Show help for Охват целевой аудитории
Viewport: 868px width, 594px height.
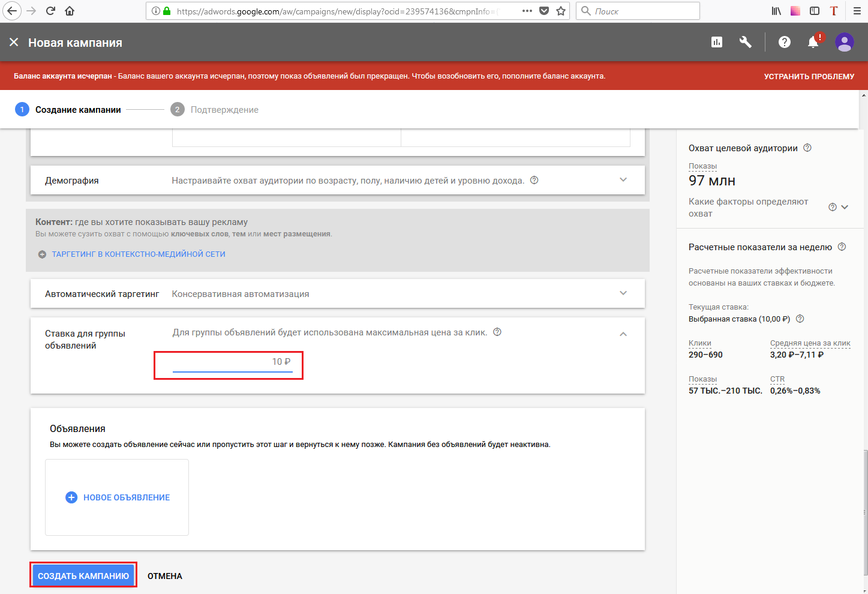click(807, 148)
